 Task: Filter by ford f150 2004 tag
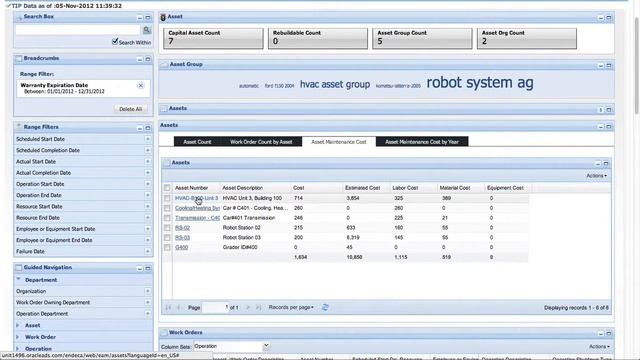[279, 86]
